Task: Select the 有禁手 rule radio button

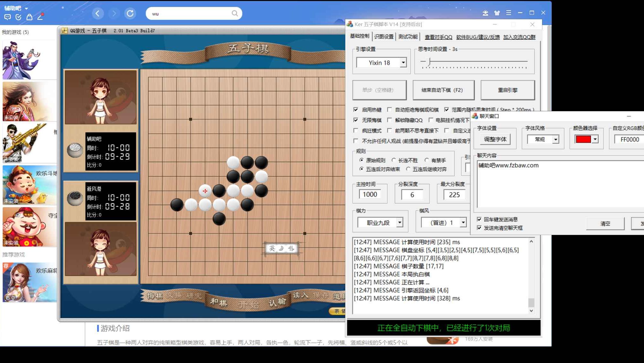Action: [x=427, y=160]
